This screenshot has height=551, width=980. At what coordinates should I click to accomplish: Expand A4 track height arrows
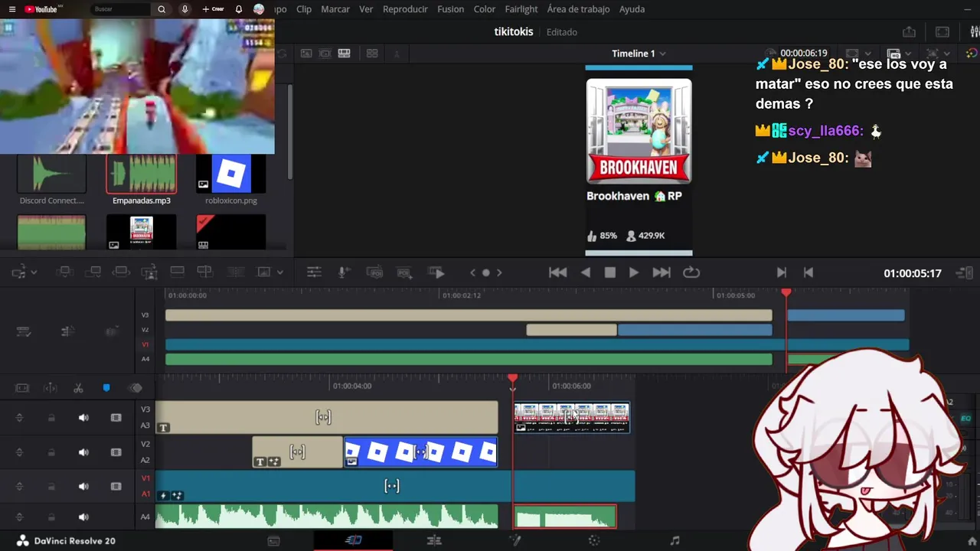coord(19,517)
